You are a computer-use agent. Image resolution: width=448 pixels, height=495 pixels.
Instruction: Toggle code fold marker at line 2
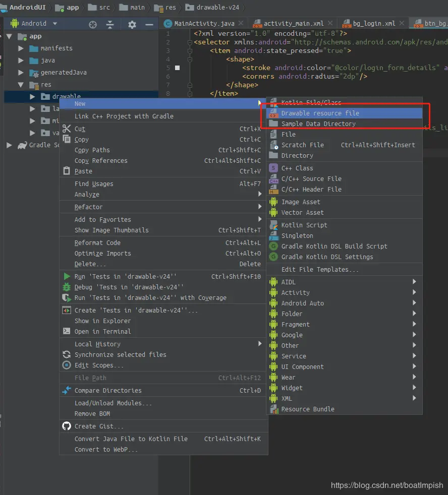click(190, 42)
